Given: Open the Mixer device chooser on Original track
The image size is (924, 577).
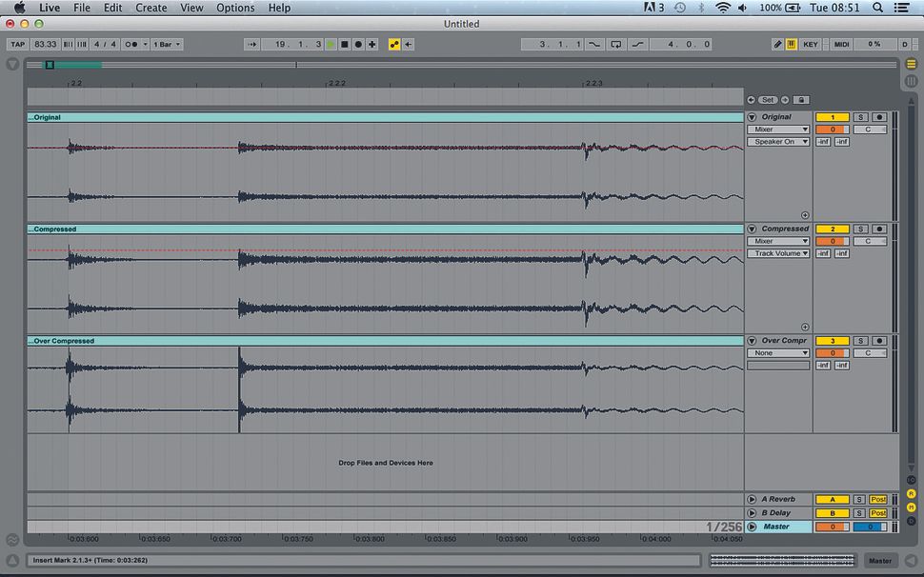Looking at the screenshot, I should point(778,129).
